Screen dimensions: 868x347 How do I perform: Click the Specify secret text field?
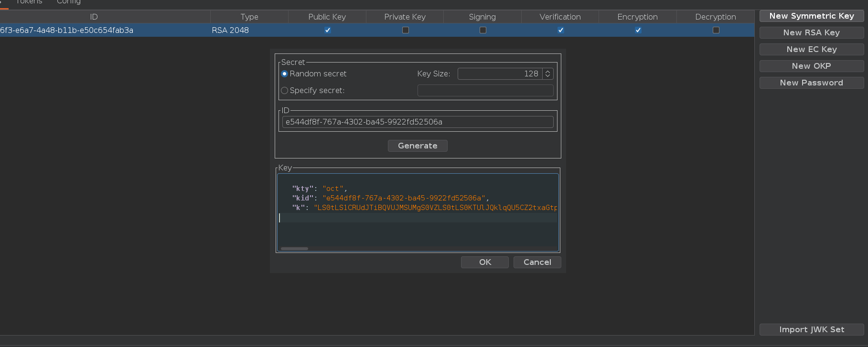485,91
